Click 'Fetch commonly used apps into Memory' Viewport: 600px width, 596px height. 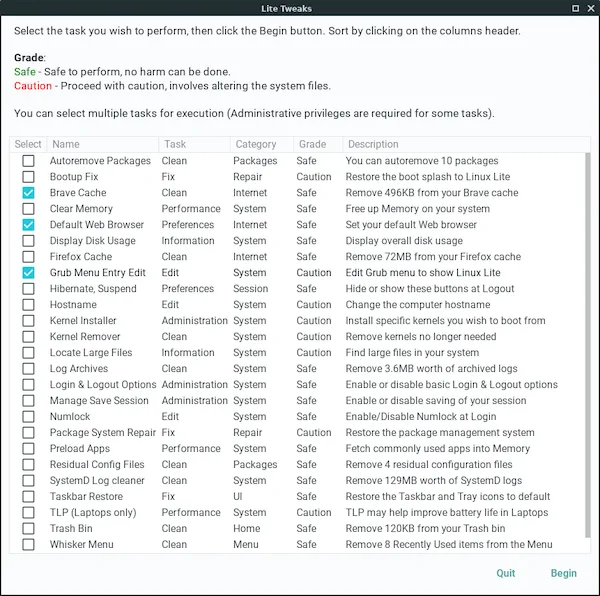coord(438,449)
